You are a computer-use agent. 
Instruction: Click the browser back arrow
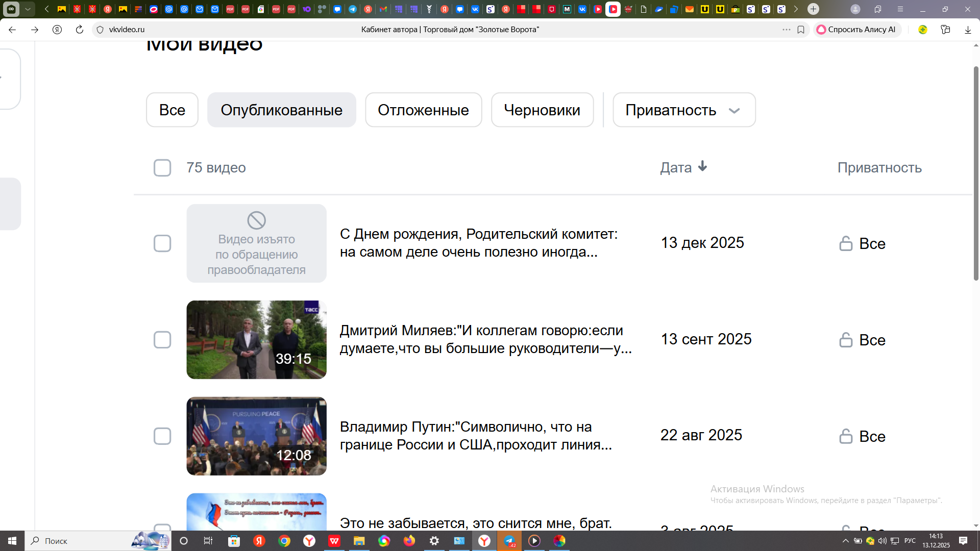[12, 30]
